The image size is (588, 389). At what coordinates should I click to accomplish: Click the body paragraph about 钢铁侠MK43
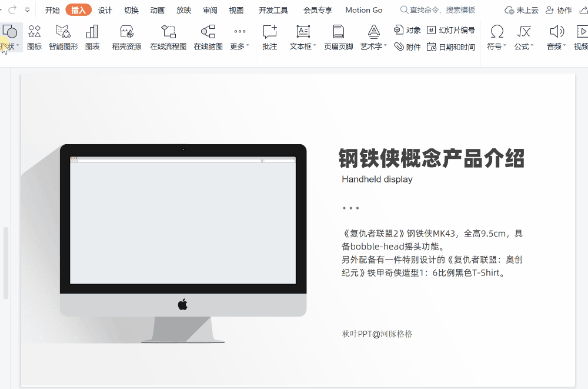(432, 253)
